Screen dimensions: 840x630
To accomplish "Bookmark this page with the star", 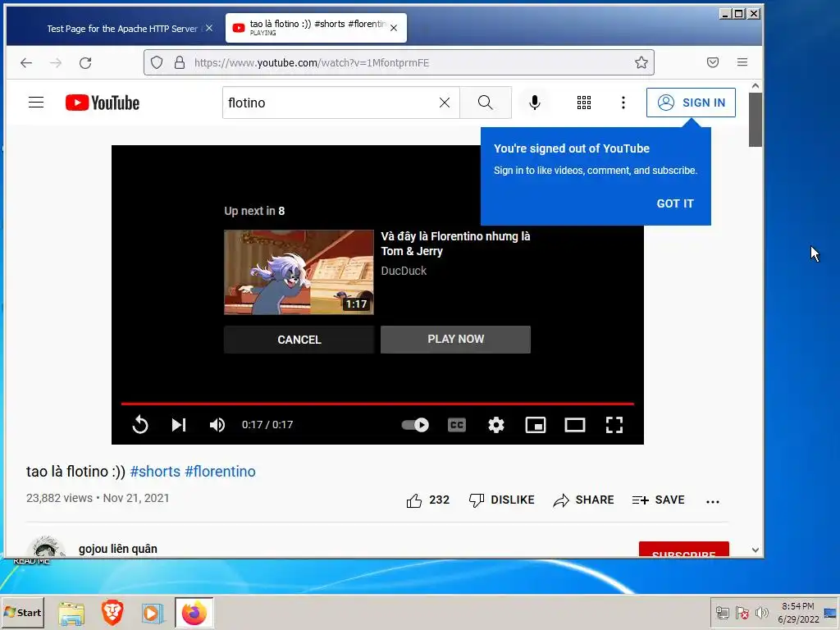I will (641, 62).
